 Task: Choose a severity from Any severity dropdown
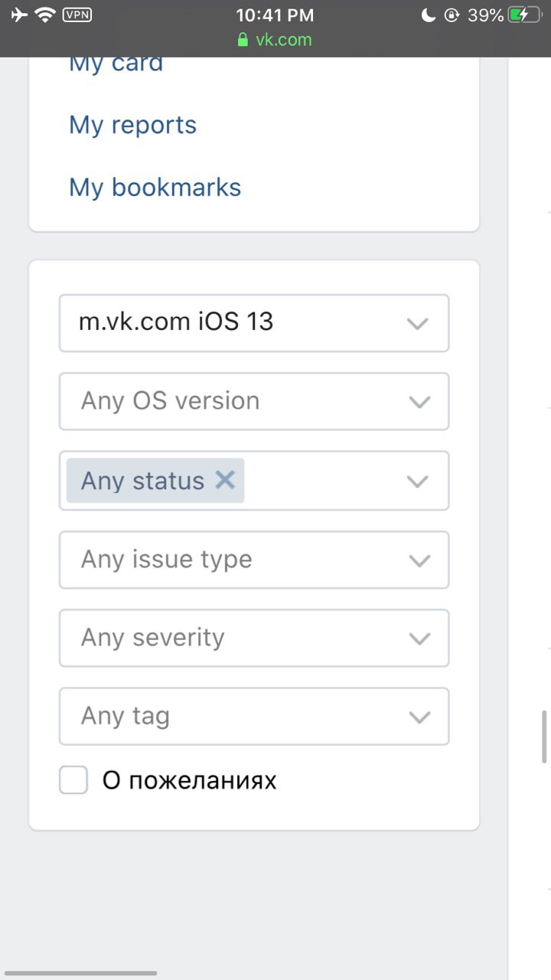click(254, 638)
